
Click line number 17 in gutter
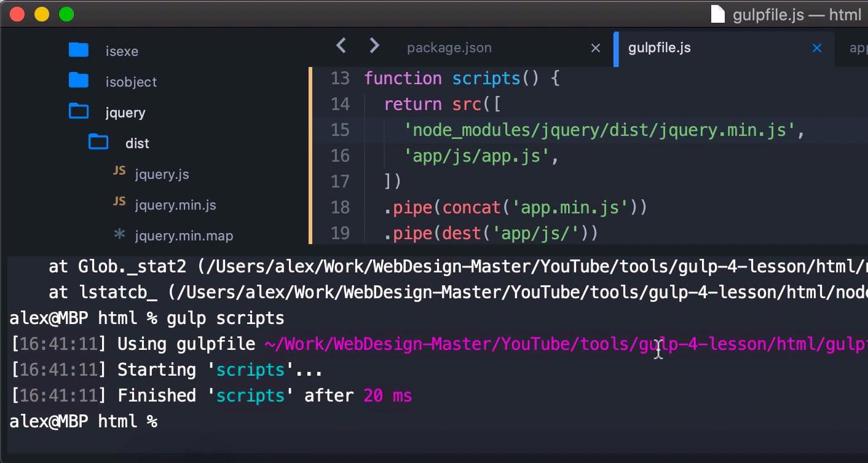340,181
